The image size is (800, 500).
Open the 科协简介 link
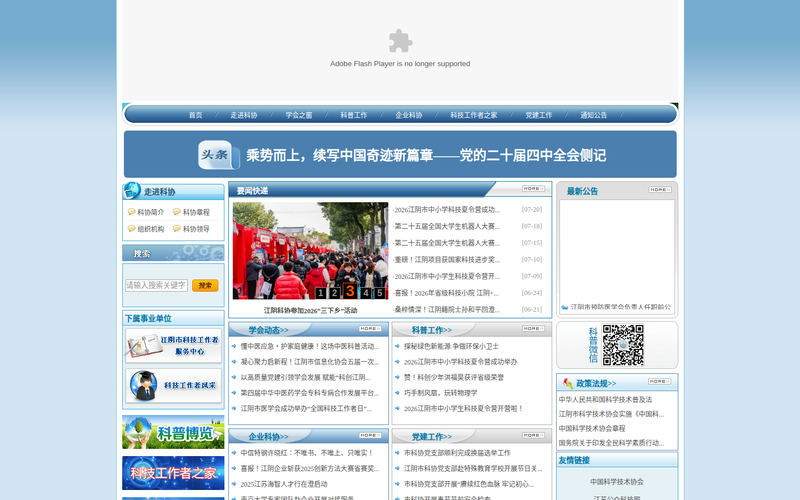(151, 212)
